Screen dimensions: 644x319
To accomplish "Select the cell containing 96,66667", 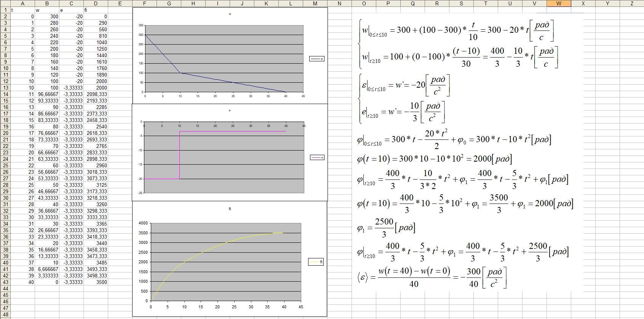I will (47, 94).
